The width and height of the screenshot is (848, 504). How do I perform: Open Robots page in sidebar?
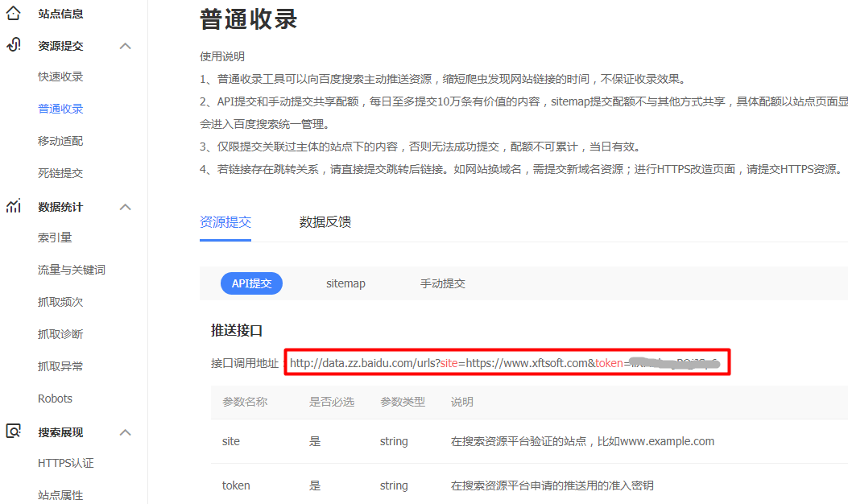coord(55,399)
